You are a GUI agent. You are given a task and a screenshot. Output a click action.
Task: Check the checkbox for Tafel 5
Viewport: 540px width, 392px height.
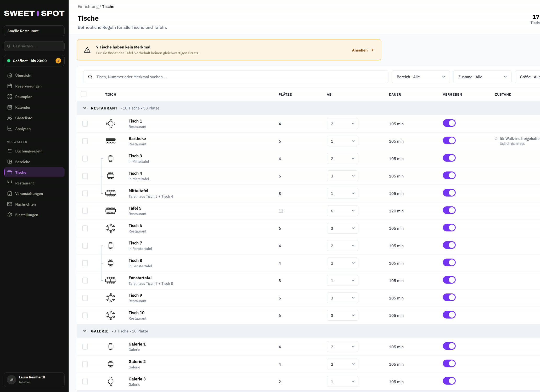(x=85, y=211)
